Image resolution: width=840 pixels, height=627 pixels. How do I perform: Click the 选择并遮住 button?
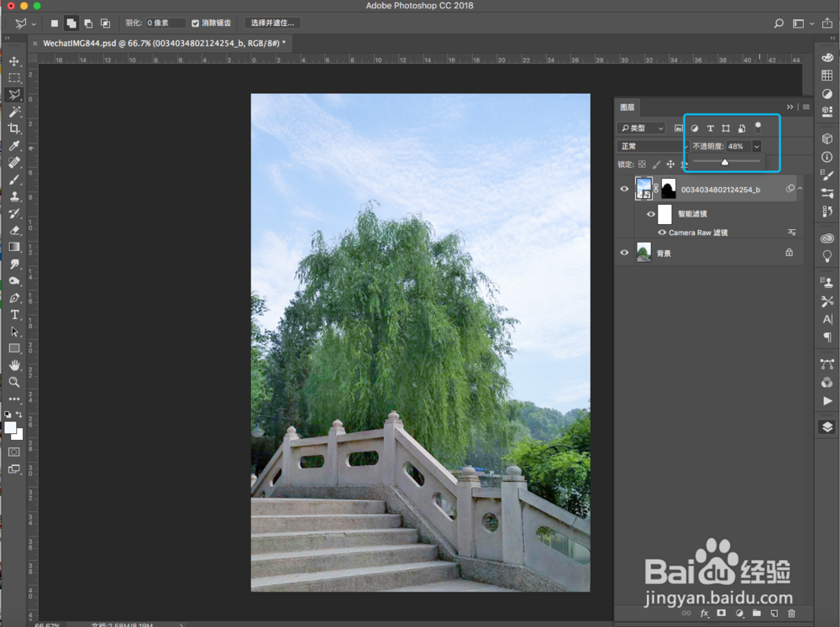pos(272,24)
